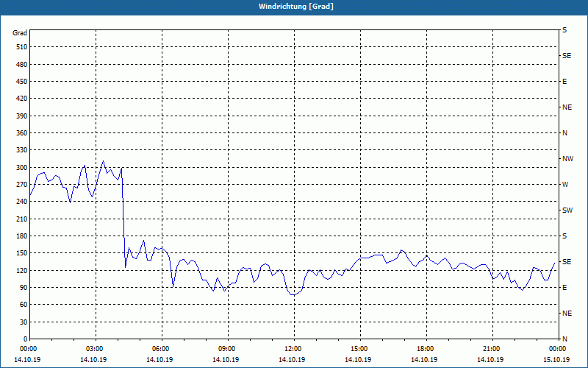Select the 12:00 time label
This screenshot has width=588, height=368.
[x=292, y=349]
